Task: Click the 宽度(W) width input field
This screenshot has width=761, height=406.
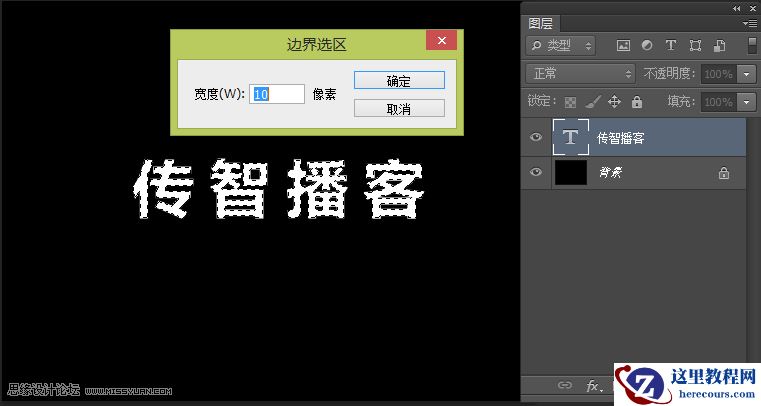Action: click(x=277, y=94)
